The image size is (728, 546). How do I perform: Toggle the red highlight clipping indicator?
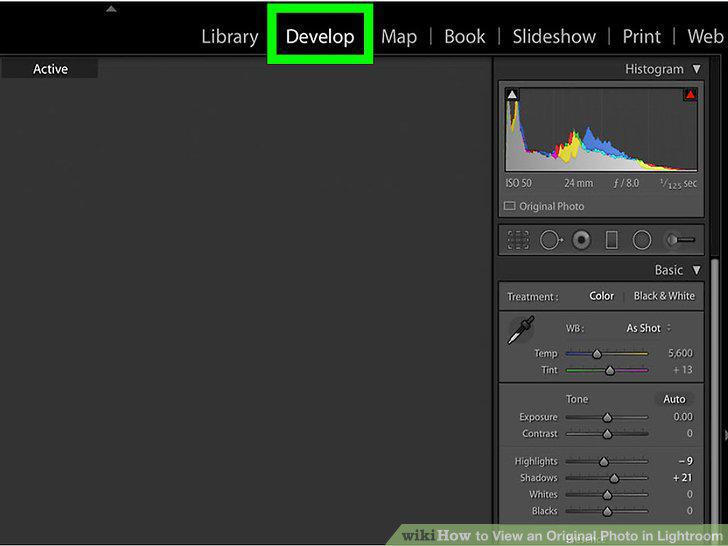pyautogui.click(x=690, y=95)
